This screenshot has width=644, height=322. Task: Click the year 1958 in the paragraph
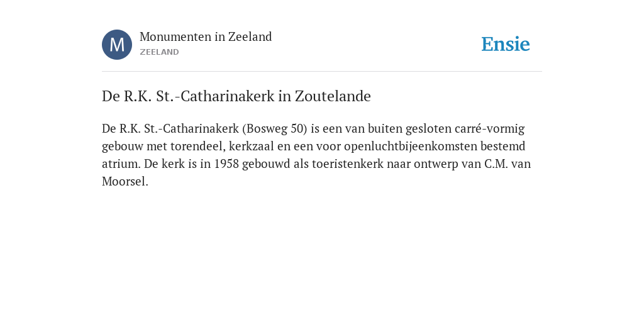226,164
